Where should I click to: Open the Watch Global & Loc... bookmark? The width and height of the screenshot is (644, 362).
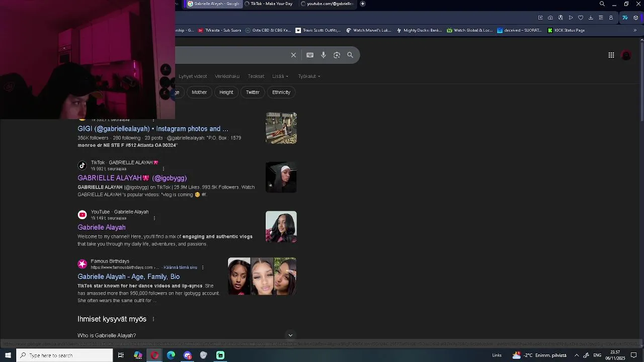pos(470,30)
